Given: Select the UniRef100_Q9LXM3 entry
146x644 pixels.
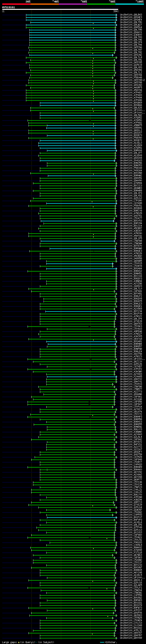Looking at the screenshot, I should (131, 67).
